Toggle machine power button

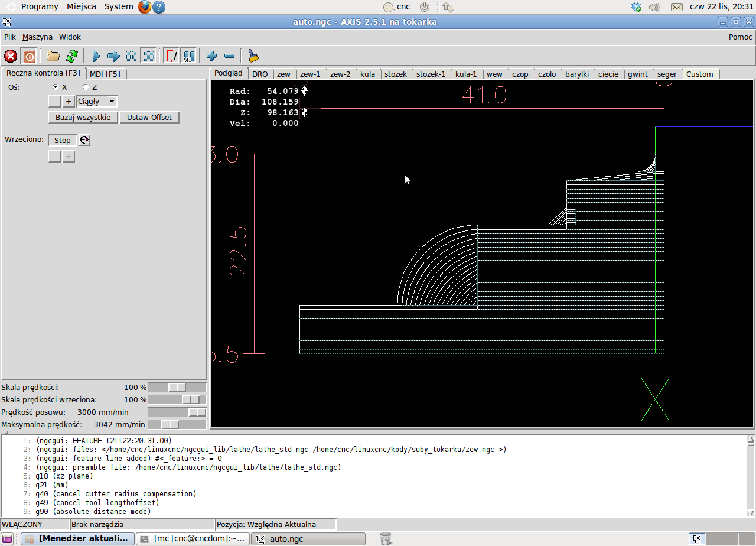coord(29,56)
